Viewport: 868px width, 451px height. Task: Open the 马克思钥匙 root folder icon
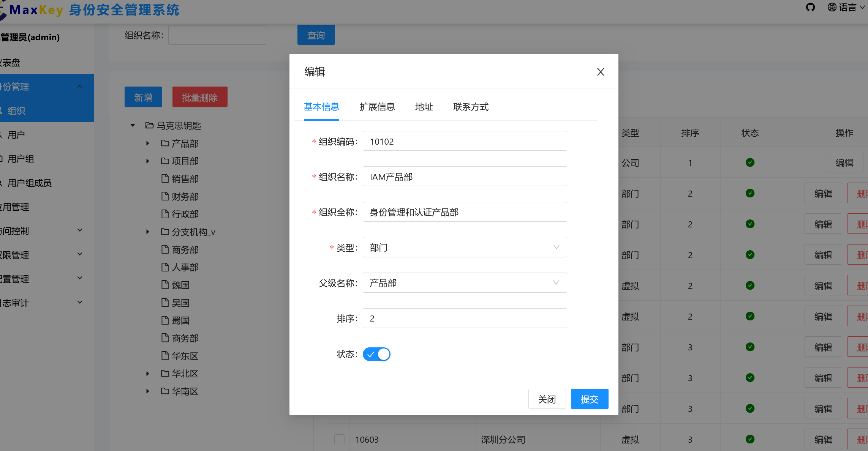click(x=149, y=125)
